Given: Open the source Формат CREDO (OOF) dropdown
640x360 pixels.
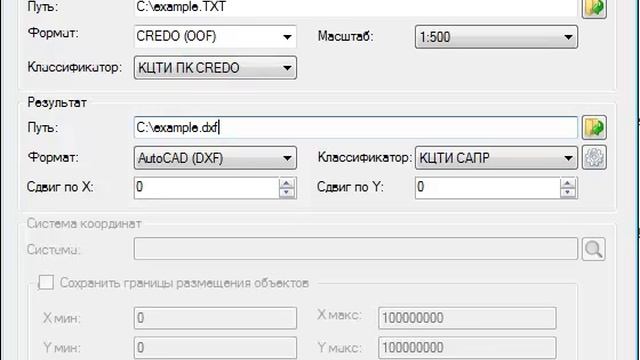Looking at the screenshot, I should [215, 36].
